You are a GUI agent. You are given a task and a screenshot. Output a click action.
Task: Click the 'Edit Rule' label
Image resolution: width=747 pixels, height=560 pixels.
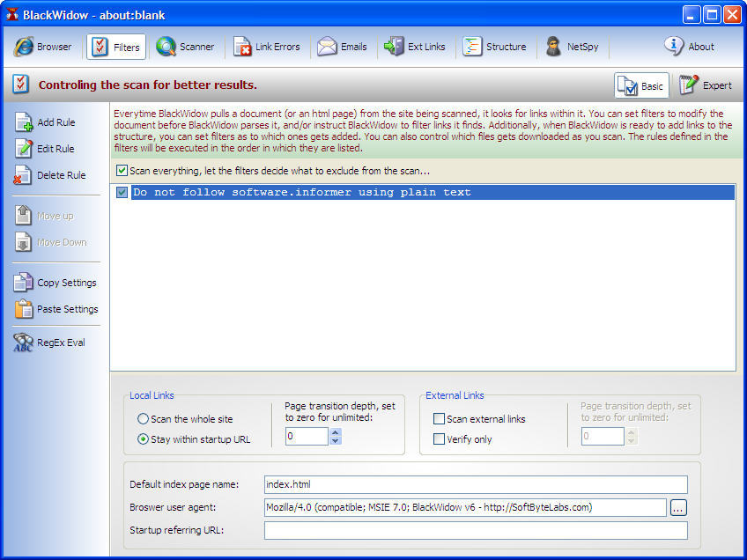coord(55,149)
